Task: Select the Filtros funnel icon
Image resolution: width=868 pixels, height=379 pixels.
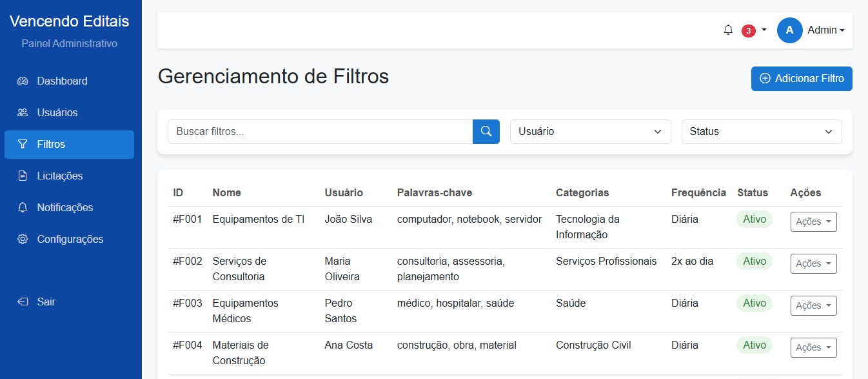Action: (21, 144)
